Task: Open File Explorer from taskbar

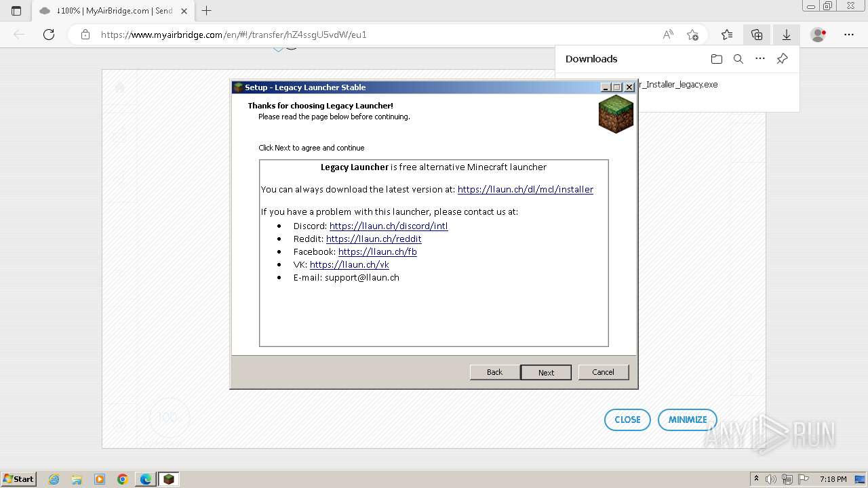Action: (77, 479)
